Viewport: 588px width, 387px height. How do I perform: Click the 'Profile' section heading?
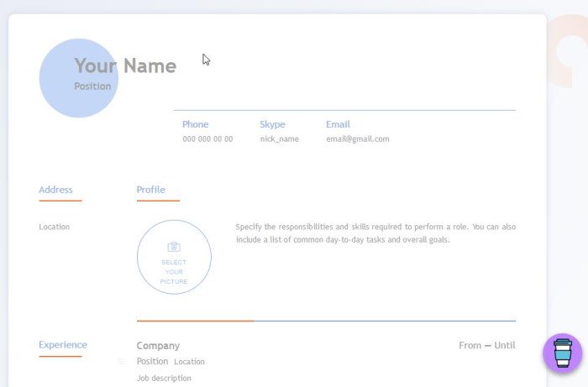[x=150, y=190]
